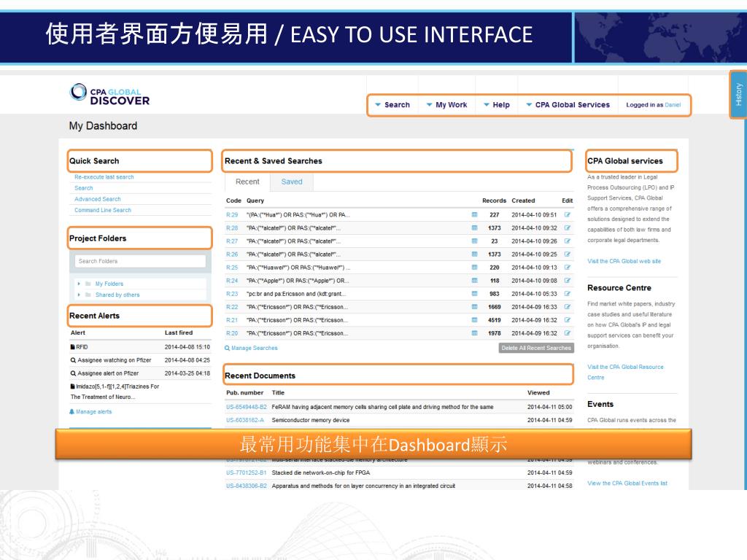
Task: Click the edit icon for search R:24
Action: (568, 281)
